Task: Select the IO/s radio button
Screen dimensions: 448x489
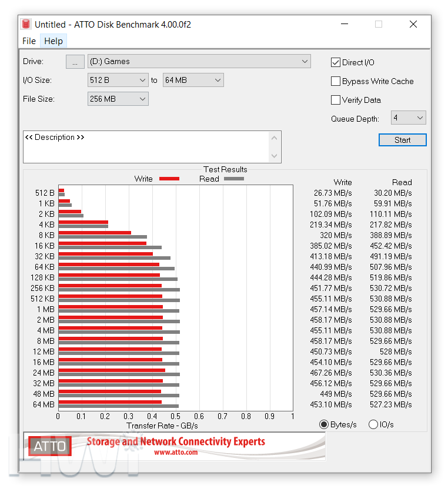Action: (x=373, y=424)
